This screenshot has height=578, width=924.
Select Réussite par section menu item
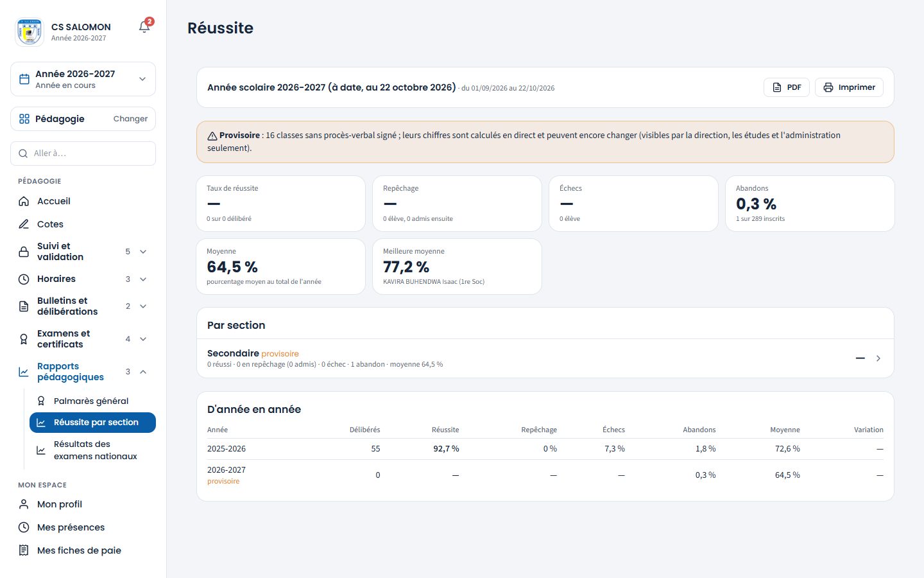[x=92, y=423]
